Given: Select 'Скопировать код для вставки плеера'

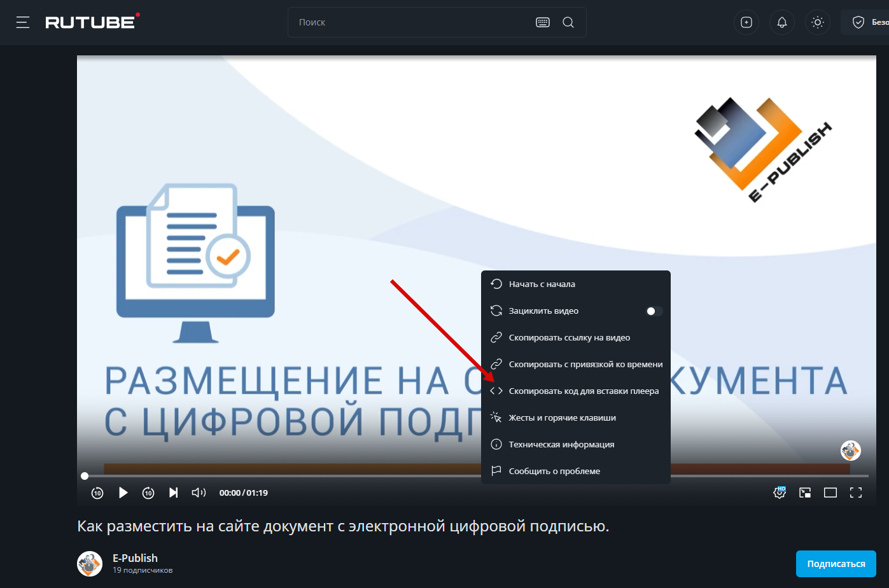Looking at the screenshot, I should (x=584, y=391).
